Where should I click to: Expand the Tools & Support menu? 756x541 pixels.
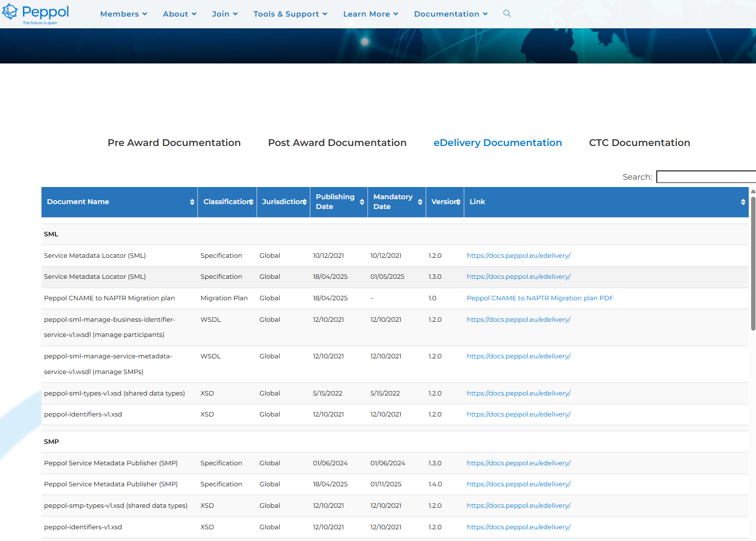pos(290,14)
